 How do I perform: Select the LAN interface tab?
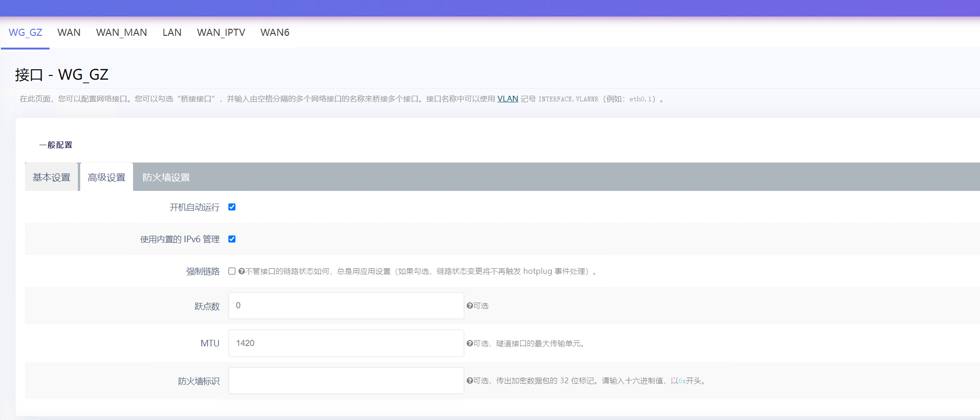point(172,33)
